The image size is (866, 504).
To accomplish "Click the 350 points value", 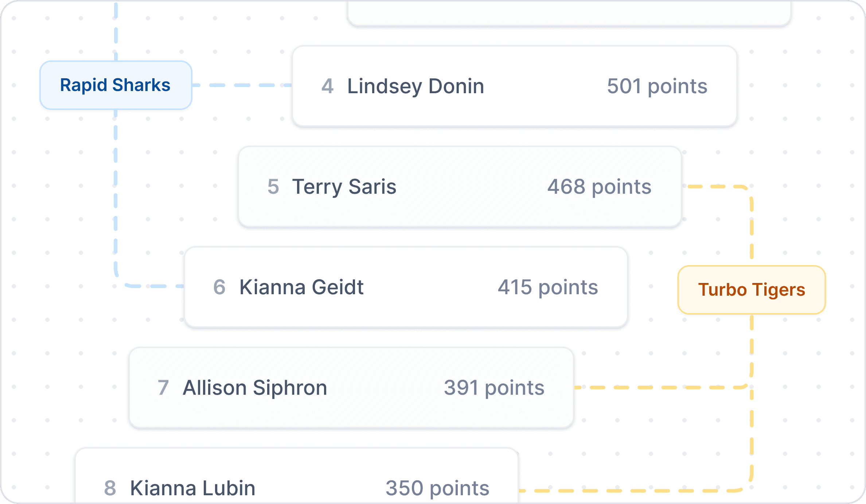I will point(437,488).
